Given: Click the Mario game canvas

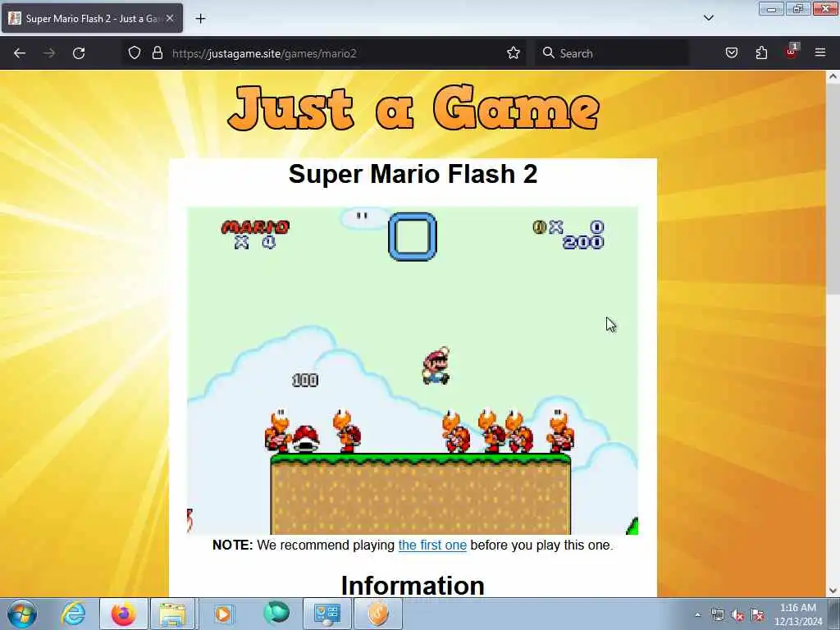Looking at the screenshot, I should pyautogui.click(x=413, y=371).
